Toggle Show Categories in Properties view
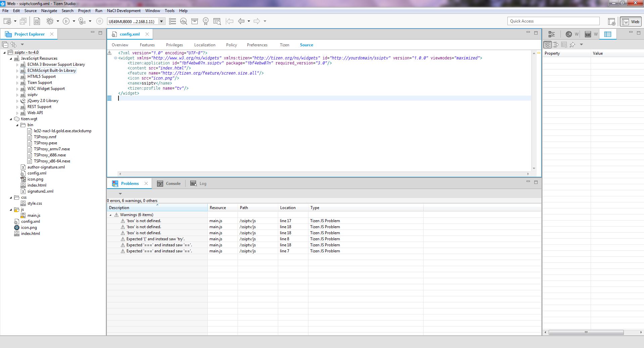 pos(548,45)
